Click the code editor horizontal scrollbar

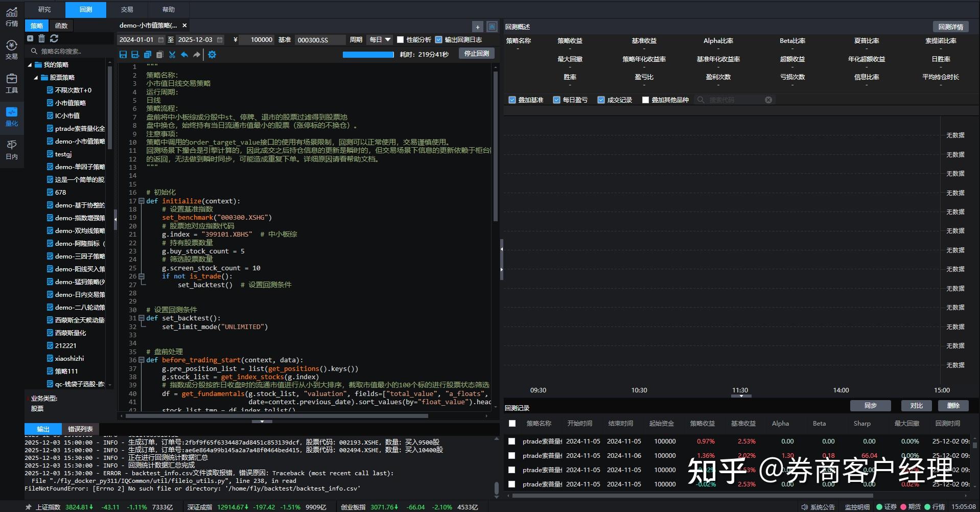pos(277,416)
